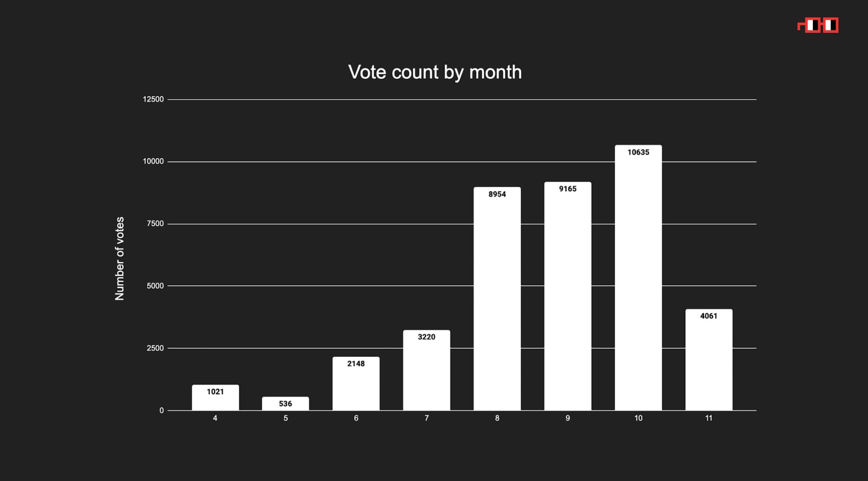Click the 7500 y-axis tick label
Image resolution: width=868 pixels, height=481 pixels.
[x=155, y=224]
